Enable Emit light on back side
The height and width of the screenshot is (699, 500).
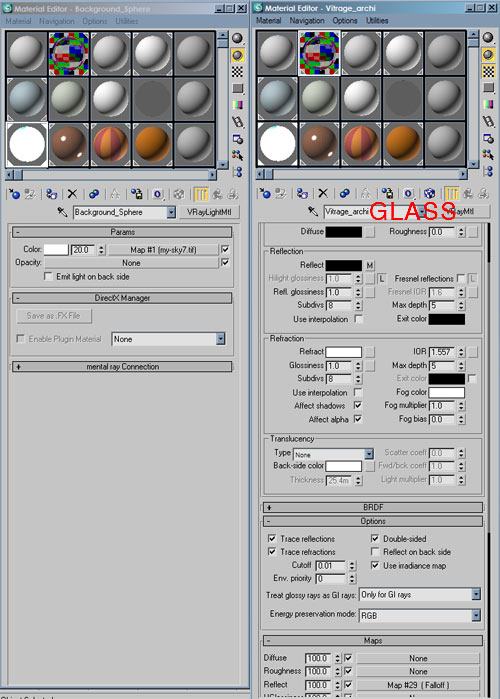pos(48,276)
